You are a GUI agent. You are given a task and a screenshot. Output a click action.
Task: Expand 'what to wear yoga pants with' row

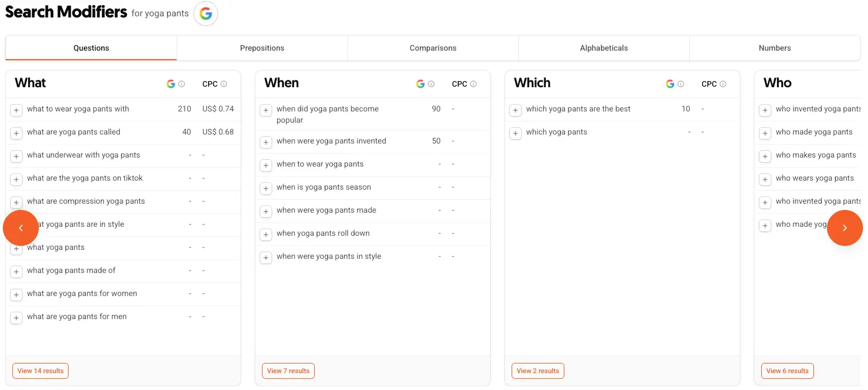pyautogui.click(x=16, y=110)
